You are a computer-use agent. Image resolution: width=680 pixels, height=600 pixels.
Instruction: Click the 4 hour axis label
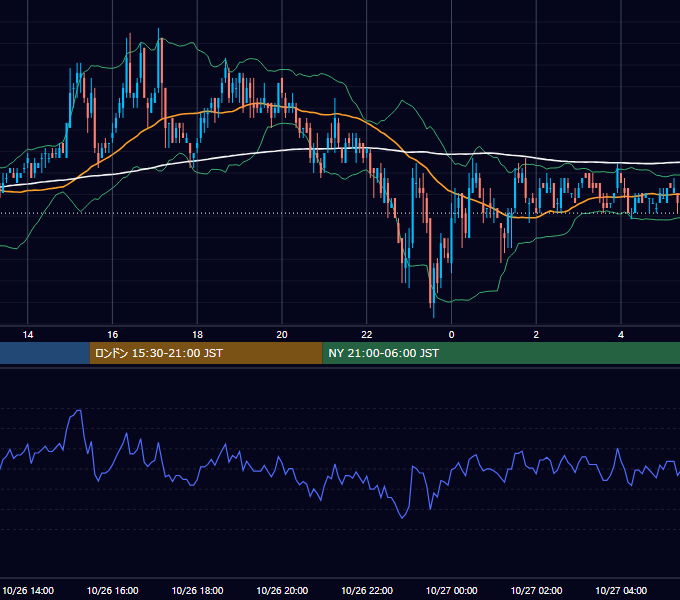point(621,335)
